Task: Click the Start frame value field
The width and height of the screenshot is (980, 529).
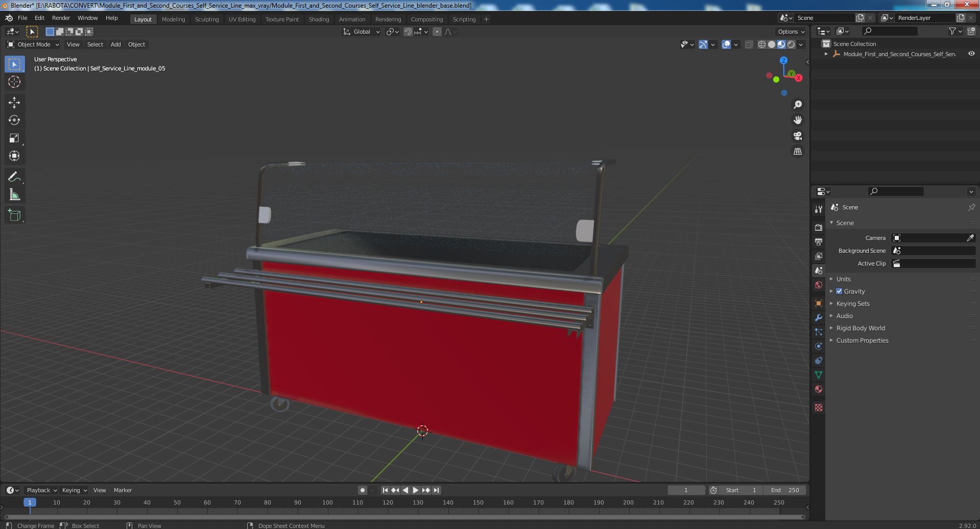Action: coord(741,490)
